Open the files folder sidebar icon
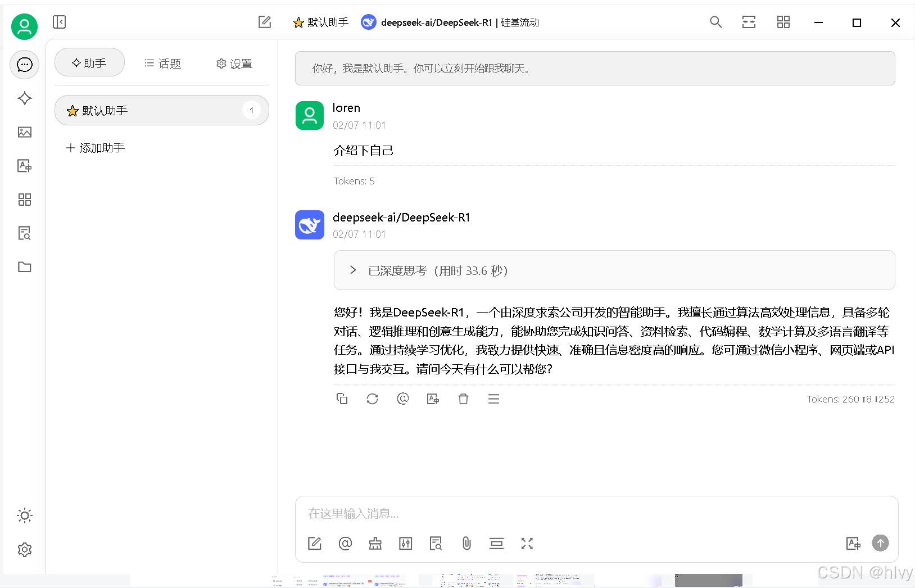Screen dimensions: 915x588 [x=24, y=267]
